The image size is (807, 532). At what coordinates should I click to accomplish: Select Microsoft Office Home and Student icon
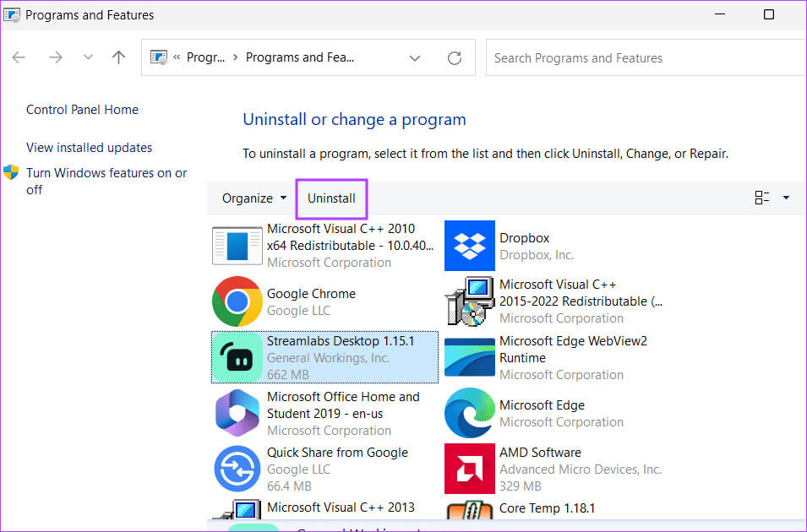[x=237, y=413]
